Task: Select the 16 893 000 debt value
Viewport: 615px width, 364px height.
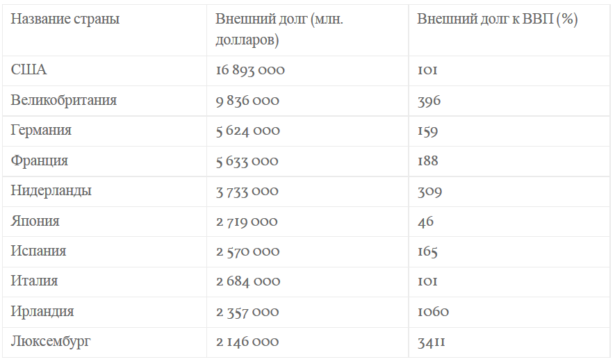Action: pos(250,70)
